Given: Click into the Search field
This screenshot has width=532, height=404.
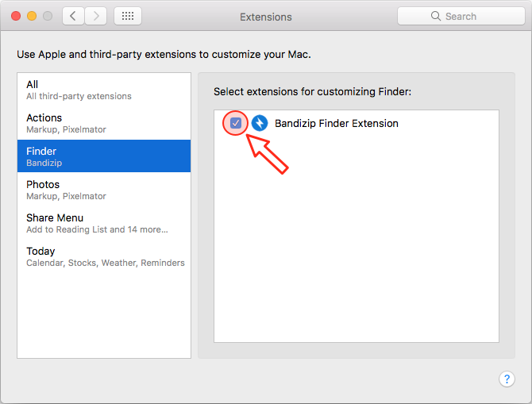Looking at the screenshot, I should (461, 16).
